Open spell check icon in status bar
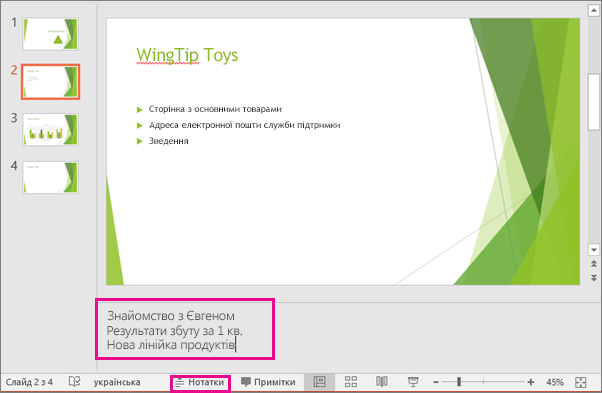602x393 pixels. [74, 381]
